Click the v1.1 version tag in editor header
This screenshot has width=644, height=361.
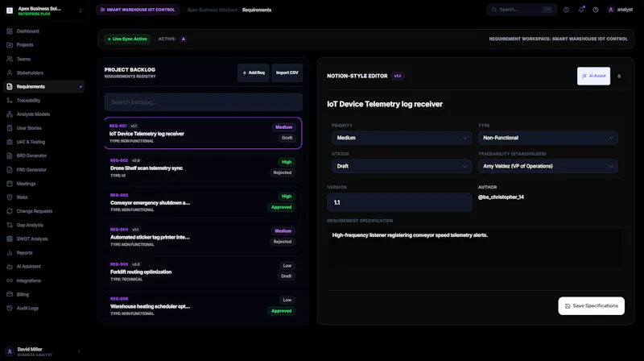pyautogui.click(x=397, y=76)
